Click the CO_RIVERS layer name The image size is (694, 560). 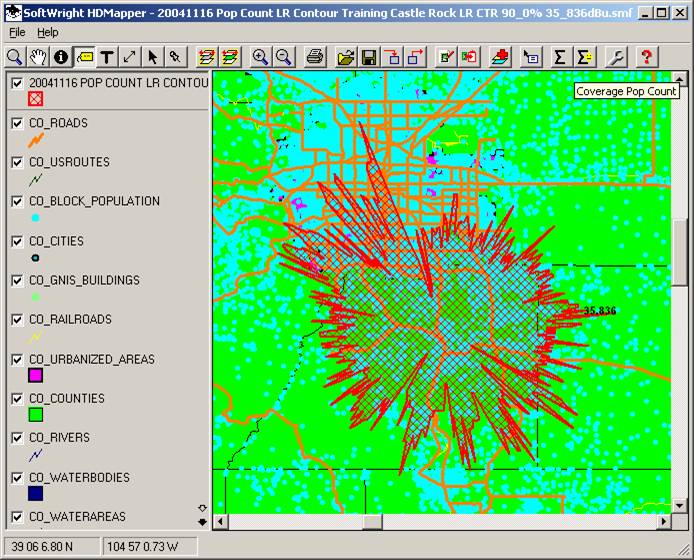[59, 438]
